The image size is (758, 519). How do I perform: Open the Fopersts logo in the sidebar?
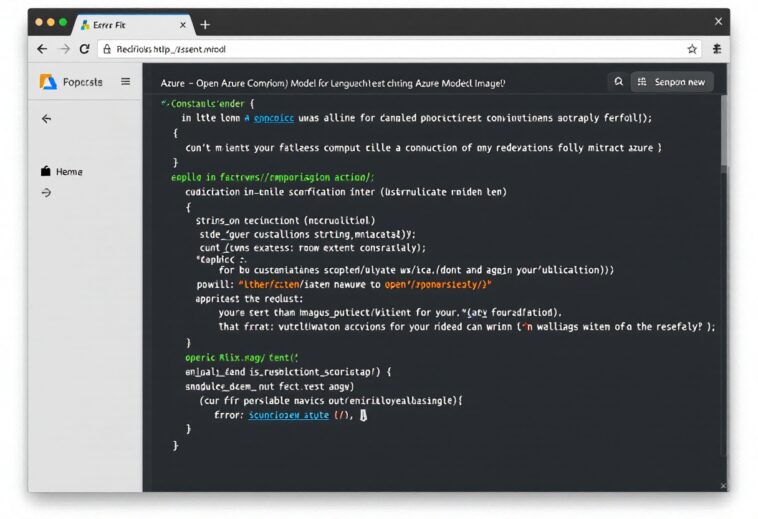pos(48,82)
